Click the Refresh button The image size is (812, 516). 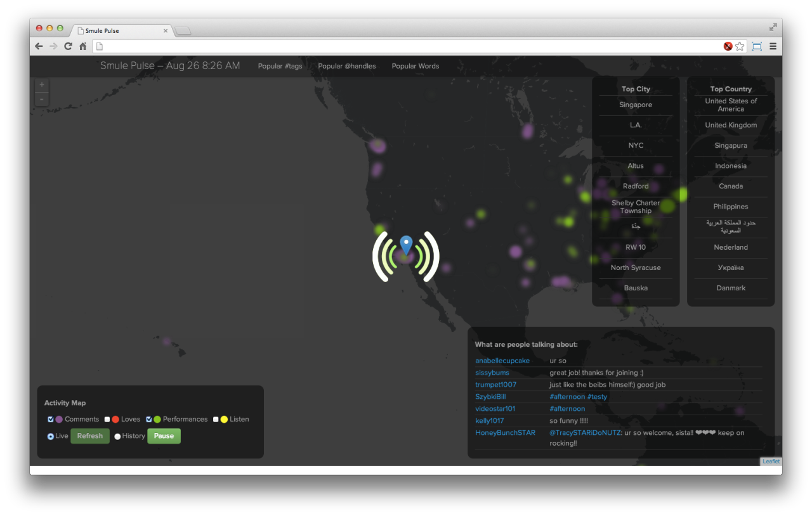coord(90,436)
